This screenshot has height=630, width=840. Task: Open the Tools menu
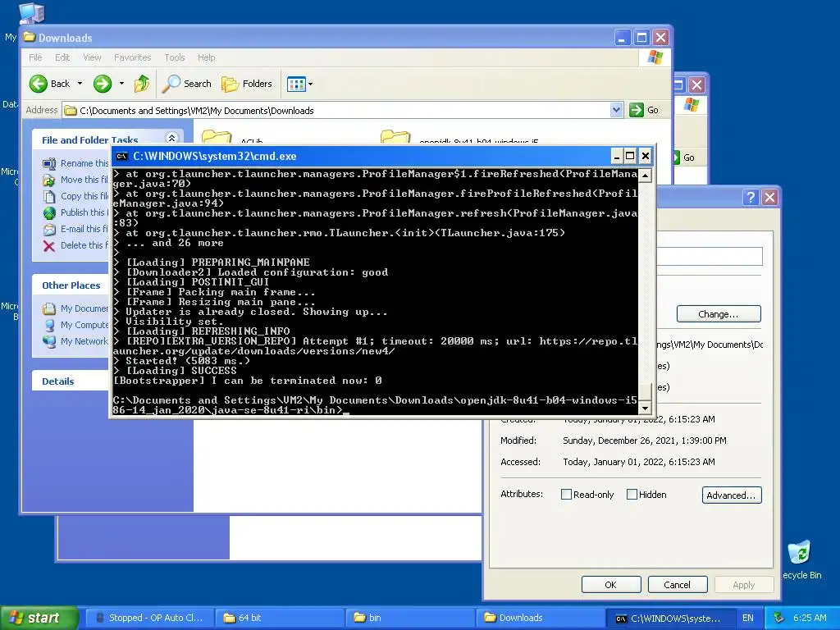175,57
